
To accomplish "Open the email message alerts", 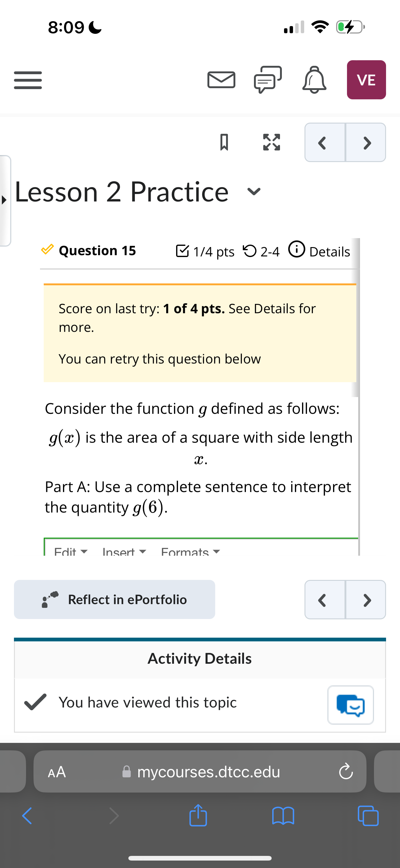I will click(x=221, y=79).
